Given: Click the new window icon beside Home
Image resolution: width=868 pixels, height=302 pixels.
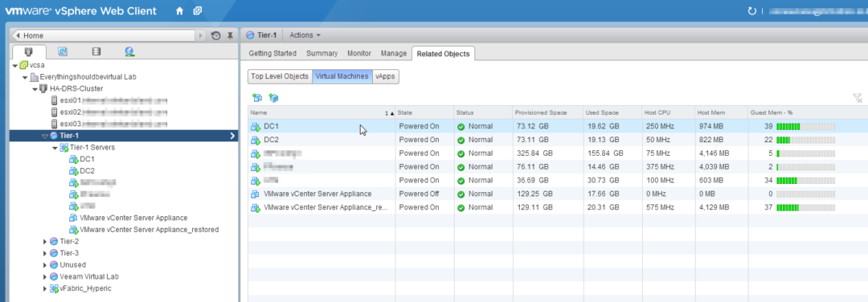Looking at the screenshot, I should [197, 11].
